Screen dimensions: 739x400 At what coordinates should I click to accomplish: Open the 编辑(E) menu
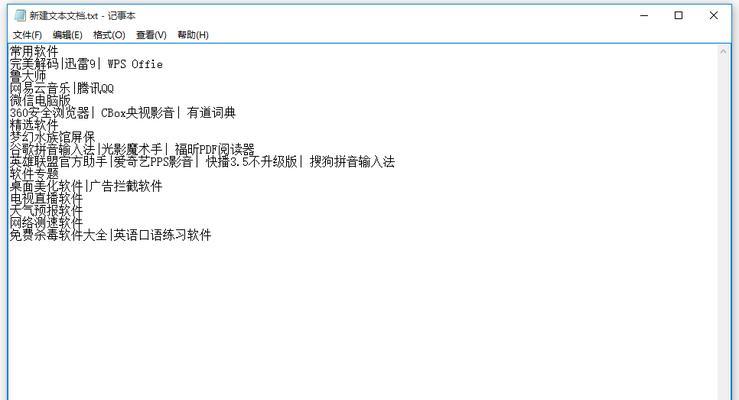tap(67, 35)
